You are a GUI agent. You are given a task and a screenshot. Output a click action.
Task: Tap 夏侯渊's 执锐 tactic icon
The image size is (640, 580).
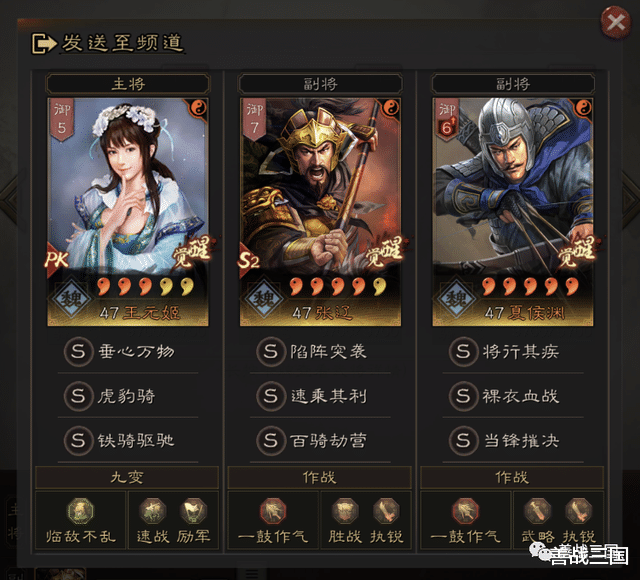pos(578,511)
